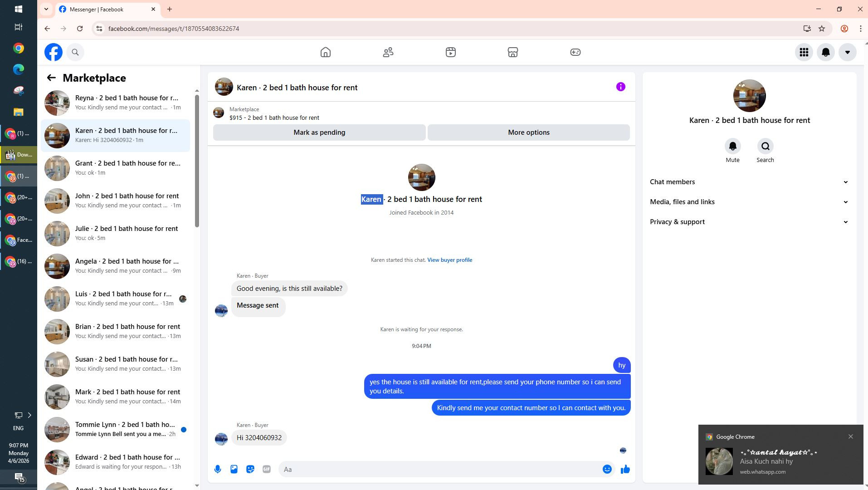Open Reyna's chat in the list
Viewport: 868px width, 490px height.
click(x=116, y=103)
